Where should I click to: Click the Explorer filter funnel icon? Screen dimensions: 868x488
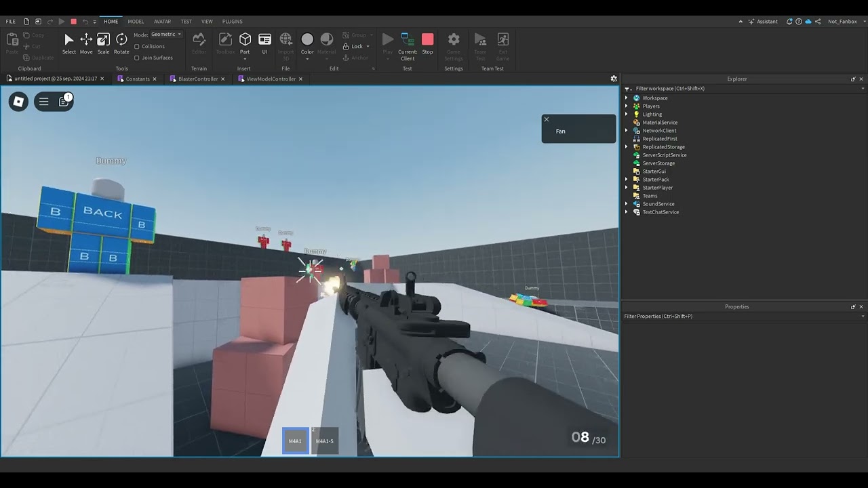[x=628, y=89]
